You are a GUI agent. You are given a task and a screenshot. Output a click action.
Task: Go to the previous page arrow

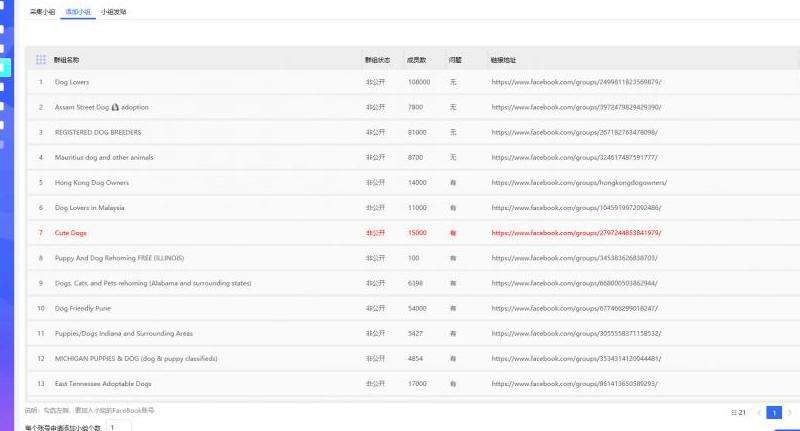(x=759, y=412)
